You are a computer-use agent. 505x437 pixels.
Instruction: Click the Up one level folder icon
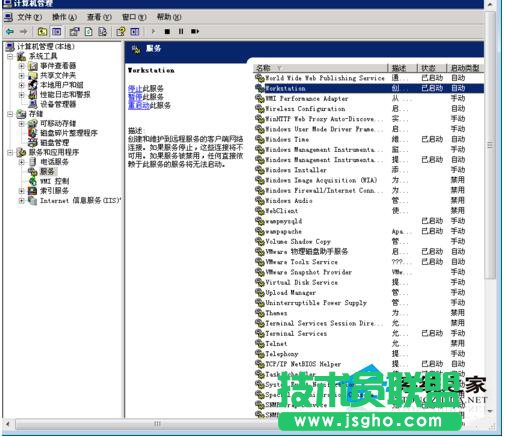[x=42, y=32]
